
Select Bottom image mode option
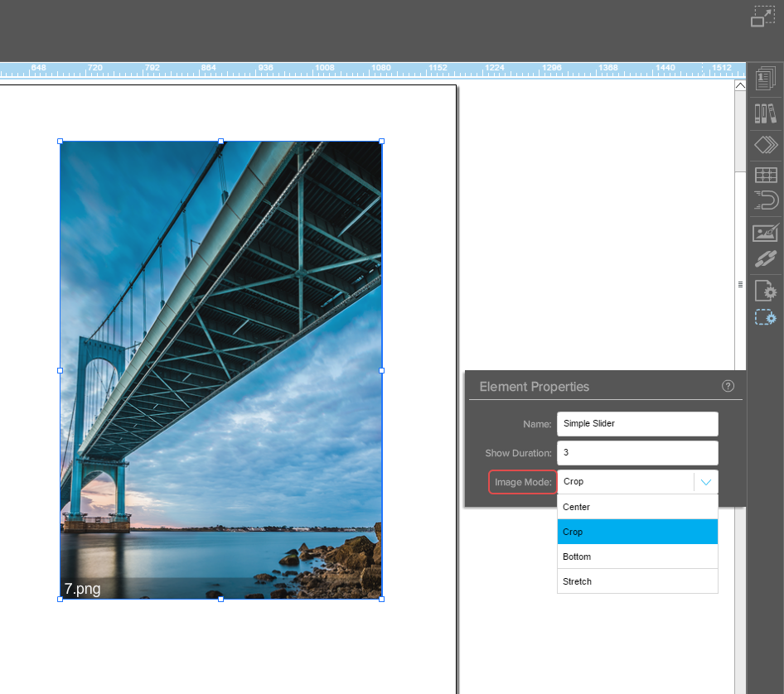coord(636,557)
